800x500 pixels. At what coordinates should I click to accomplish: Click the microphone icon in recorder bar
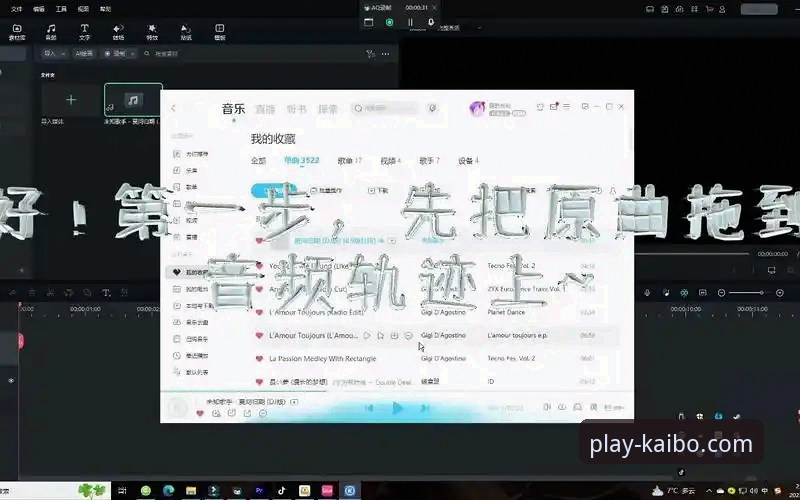tap(431, 22)
